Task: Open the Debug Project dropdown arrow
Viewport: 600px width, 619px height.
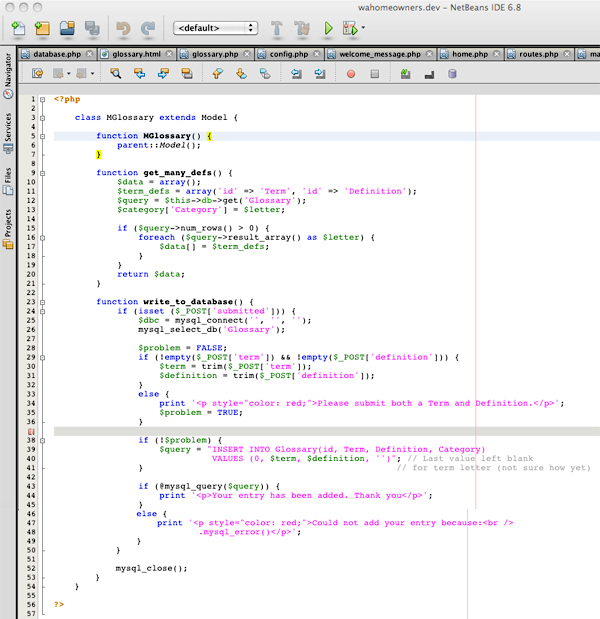Action: [x=363, y=28]
